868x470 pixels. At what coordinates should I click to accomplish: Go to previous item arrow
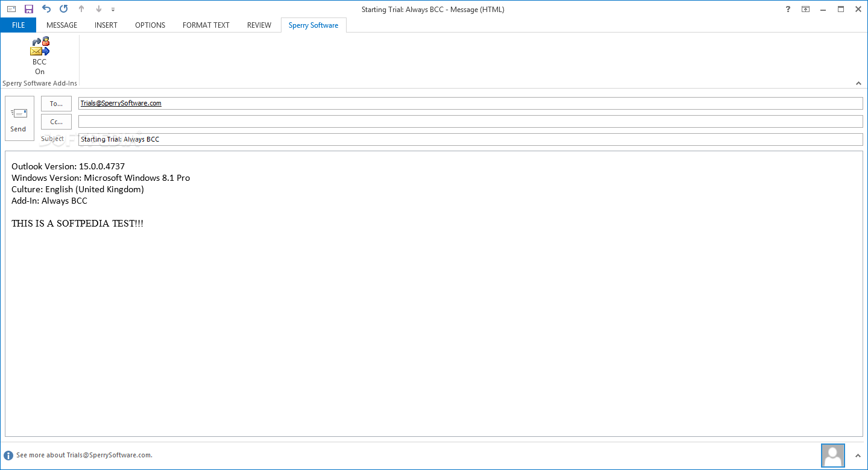point(81,9)
